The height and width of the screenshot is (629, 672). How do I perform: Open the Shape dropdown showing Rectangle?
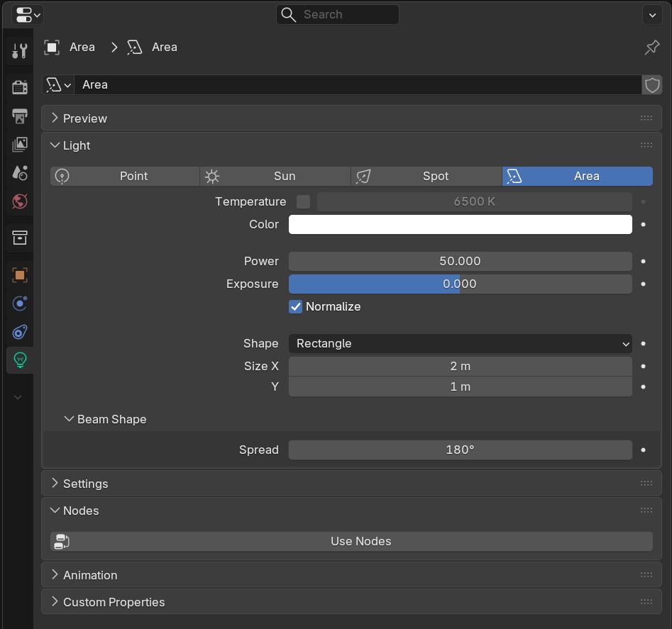click(460, 344)
